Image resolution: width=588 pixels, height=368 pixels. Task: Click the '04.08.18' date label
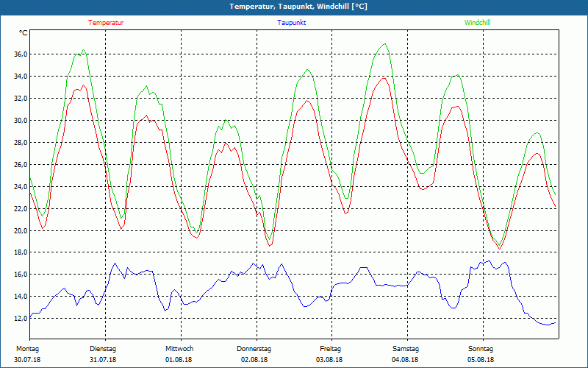405,360
